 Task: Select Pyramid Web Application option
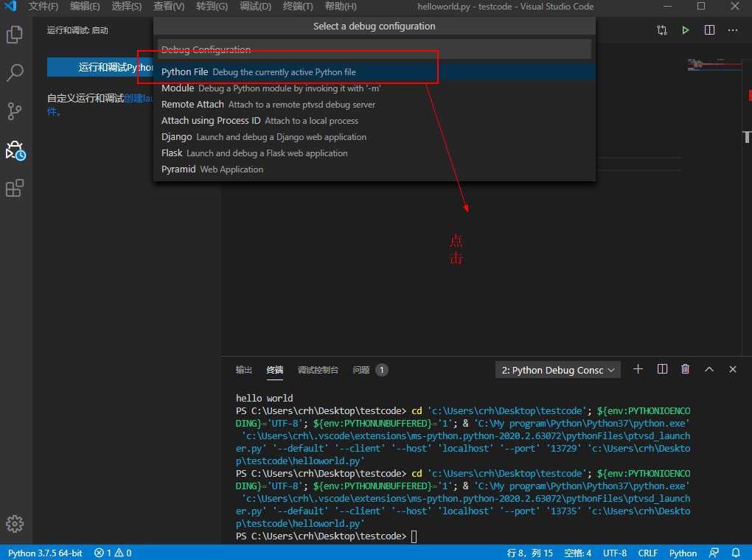[374, 169]
